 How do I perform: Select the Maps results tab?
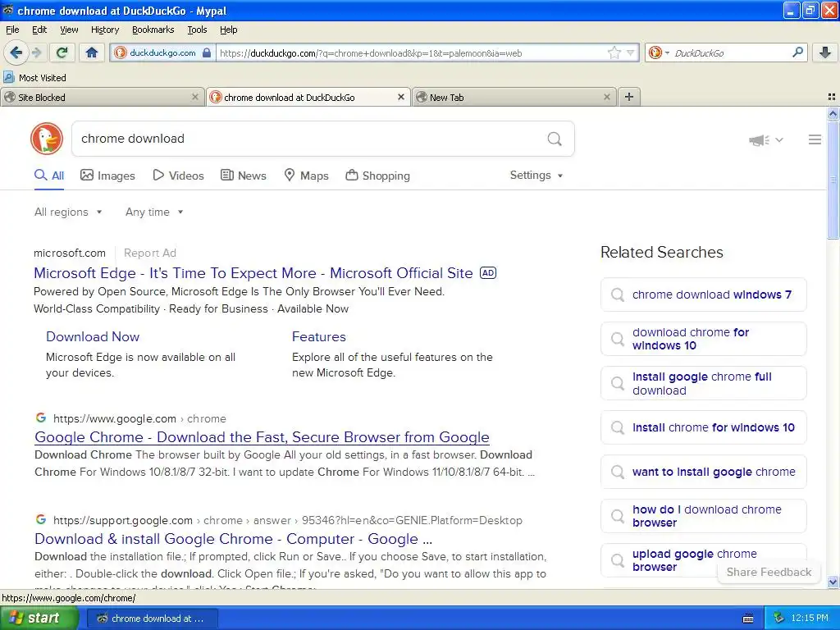pyautogui.click(x=307, y=176)
